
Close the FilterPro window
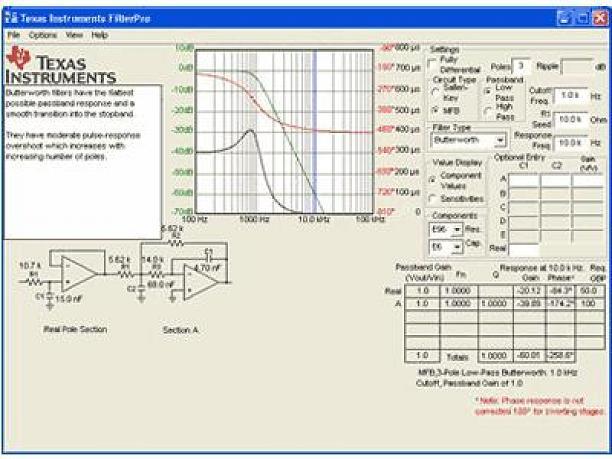600,18
